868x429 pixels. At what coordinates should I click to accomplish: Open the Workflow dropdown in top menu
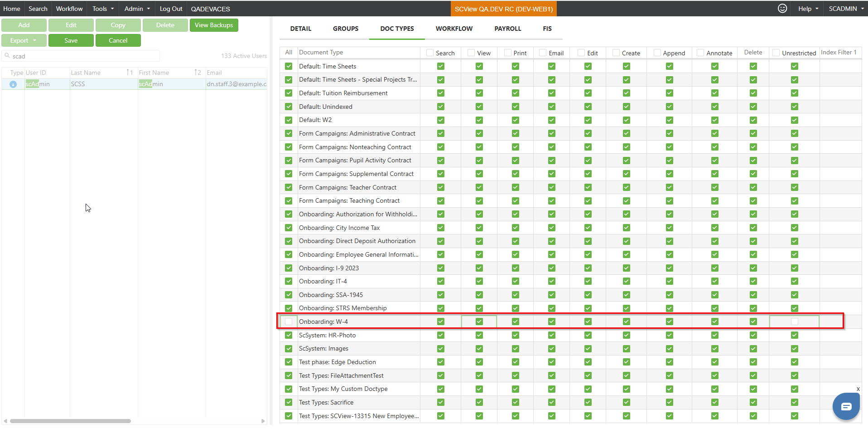pyautogui.click(x=69, y=9)
